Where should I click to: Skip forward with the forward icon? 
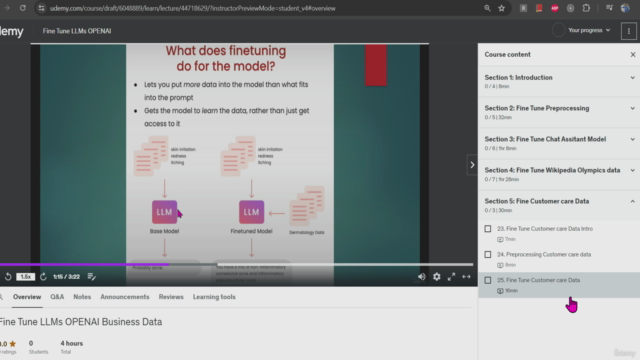(x=43, y=277)
